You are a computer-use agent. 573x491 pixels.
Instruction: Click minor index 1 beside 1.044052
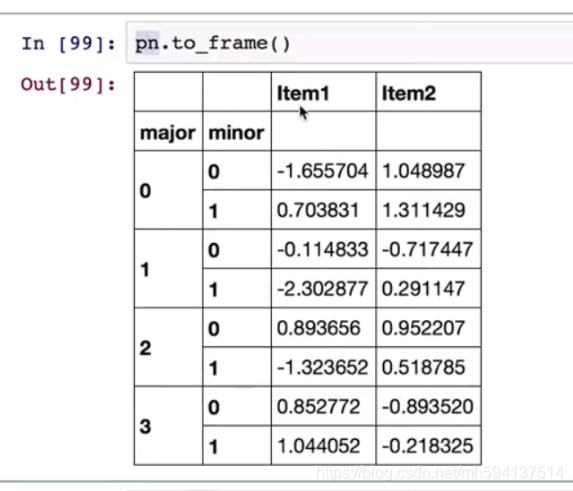tap(213, 447)
